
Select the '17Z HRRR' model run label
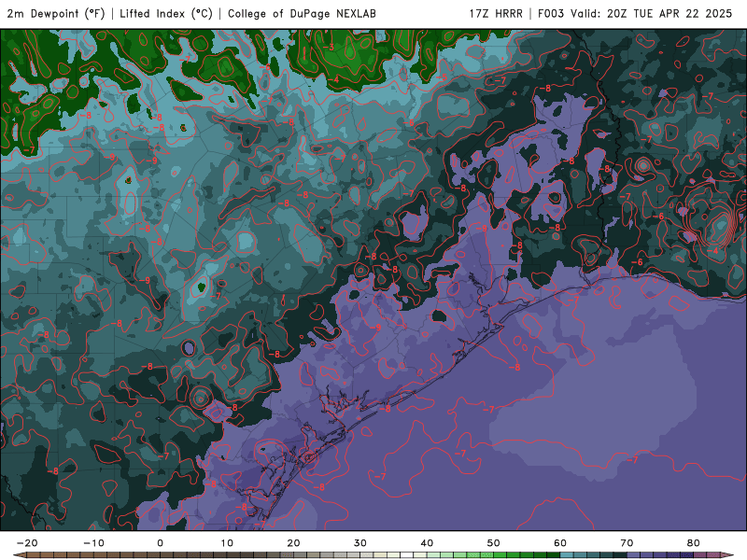[x=496, y=14]
